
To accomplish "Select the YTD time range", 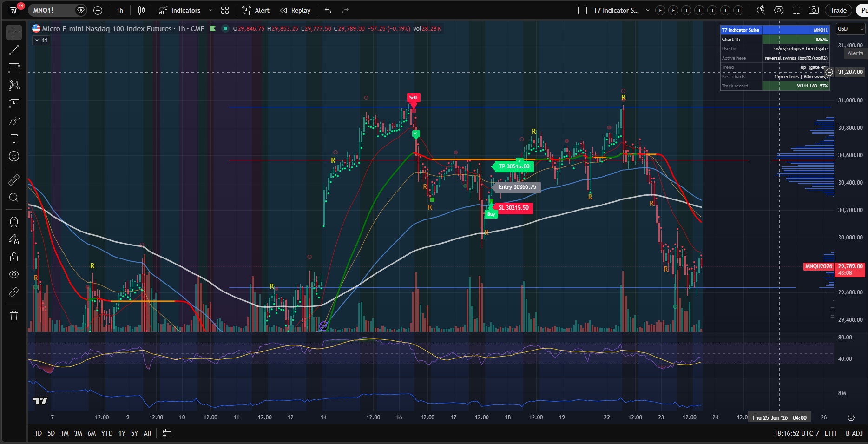I will coord(107,433).
